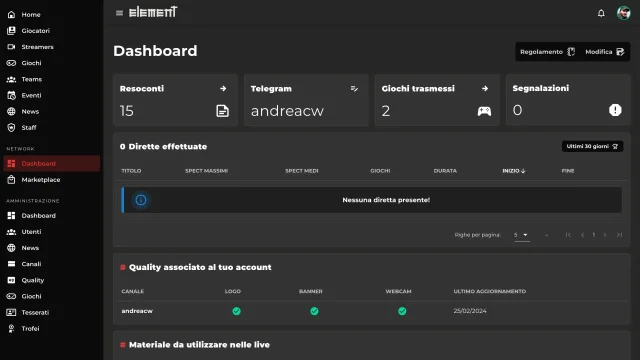This screenshot has height=360, width=640.
Task: Sort table by SPECT MASSIMI column
Action: (x=207, y=171)
